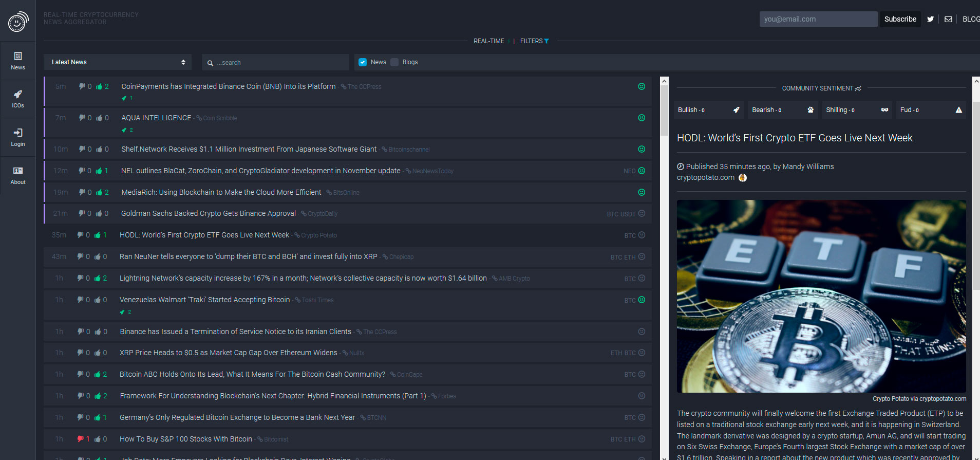Screen dimensions: 980x460
Task: Click the HODL article headline in detail panel
Action: click(795, 138)
